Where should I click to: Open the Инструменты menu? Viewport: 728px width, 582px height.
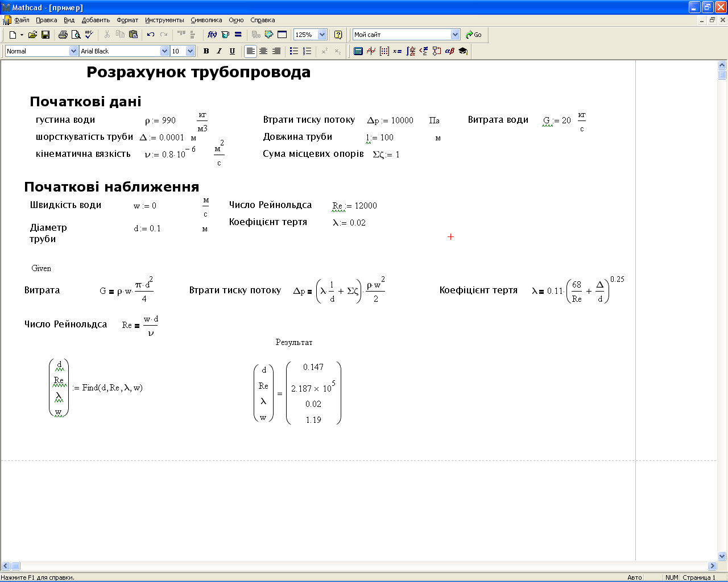[x=164, y=20]
